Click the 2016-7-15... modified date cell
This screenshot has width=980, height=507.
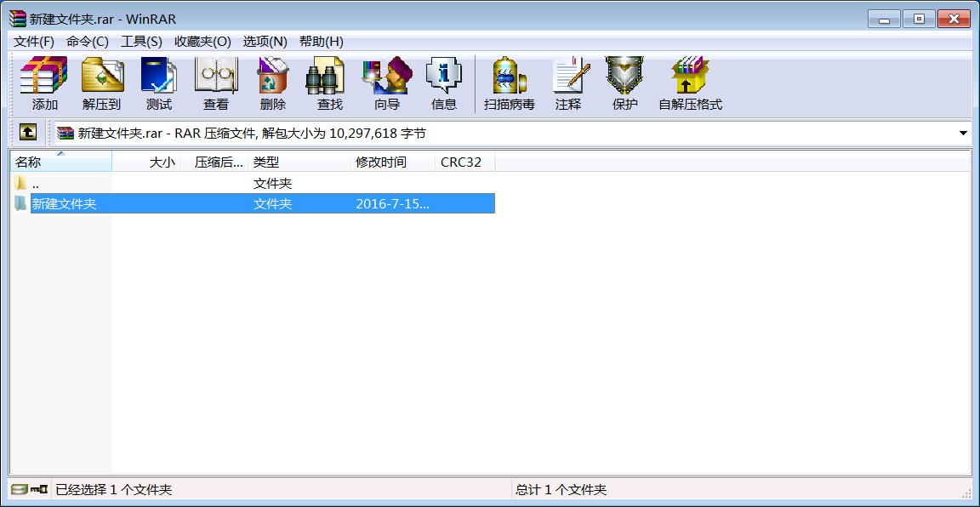coord(392,204)
